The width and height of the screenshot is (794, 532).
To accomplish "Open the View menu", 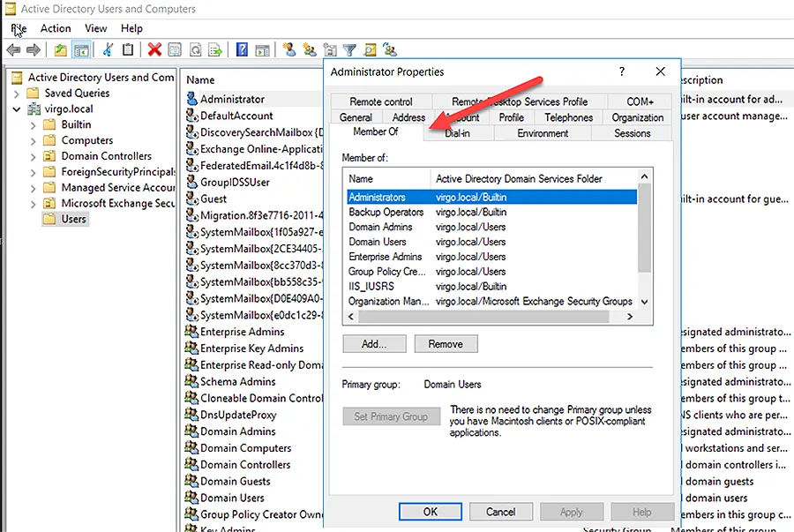I will [x=95, y=28].
